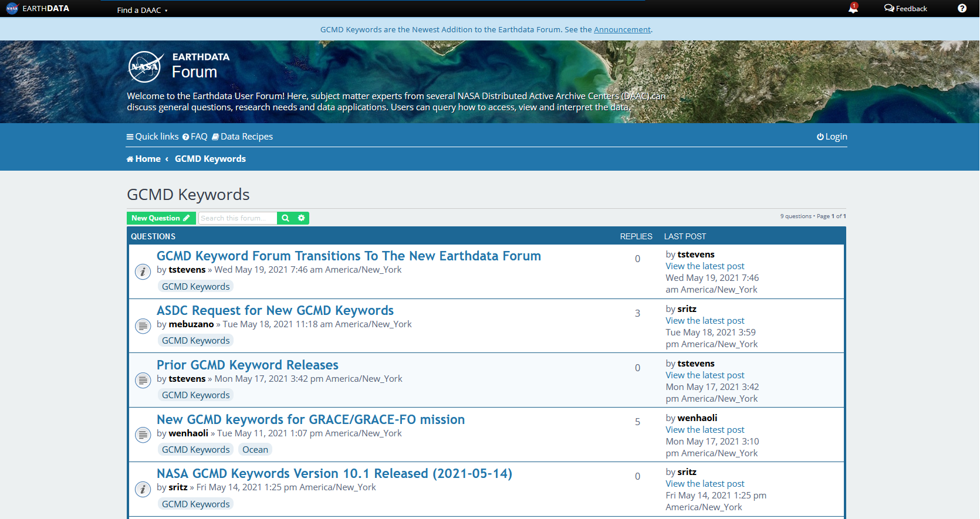Open Data Recipes menu item

tap(242, 137)
